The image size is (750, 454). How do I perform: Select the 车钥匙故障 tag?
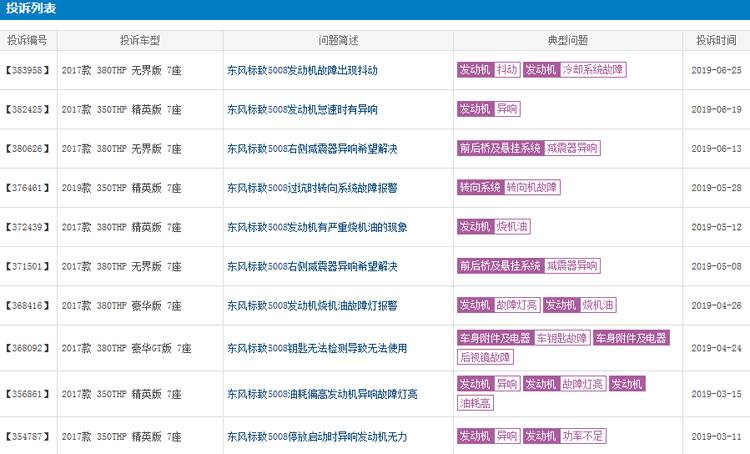[562, 338]
